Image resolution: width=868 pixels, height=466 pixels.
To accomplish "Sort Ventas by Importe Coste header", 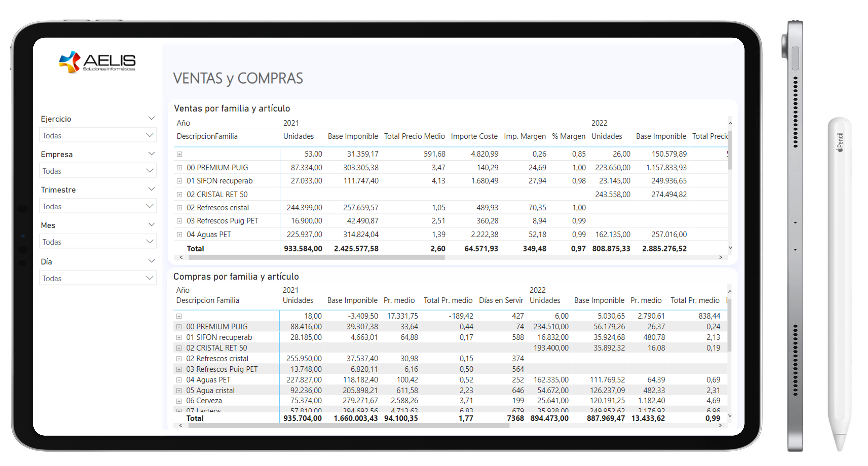I will click(x=474, y=136).
